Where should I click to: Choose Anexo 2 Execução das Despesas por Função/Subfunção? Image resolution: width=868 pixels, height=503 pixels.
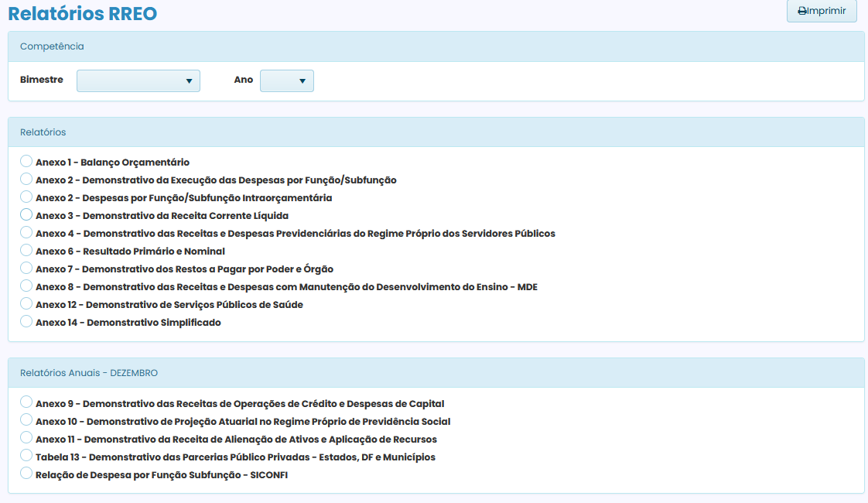[x=26, y=180]
